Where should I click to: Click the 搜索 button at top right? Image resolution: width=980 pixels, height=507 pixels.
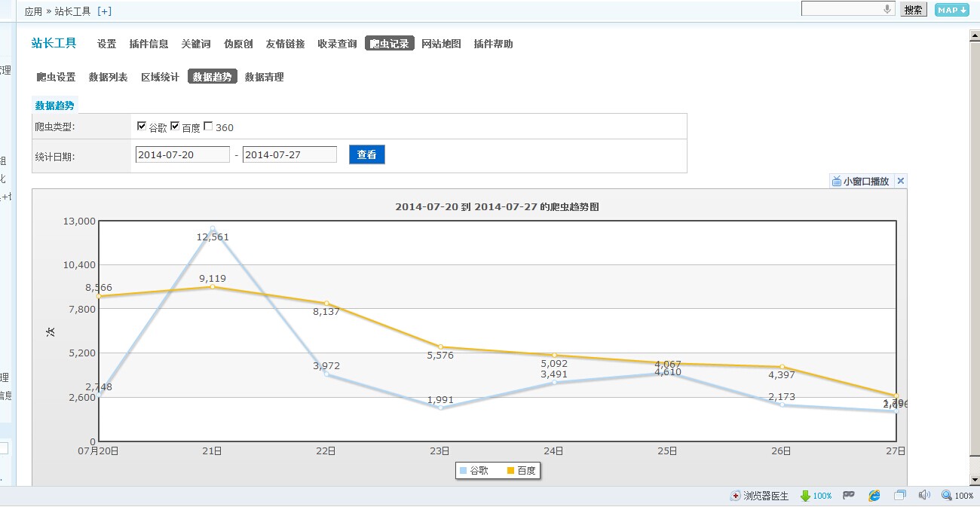914,10
